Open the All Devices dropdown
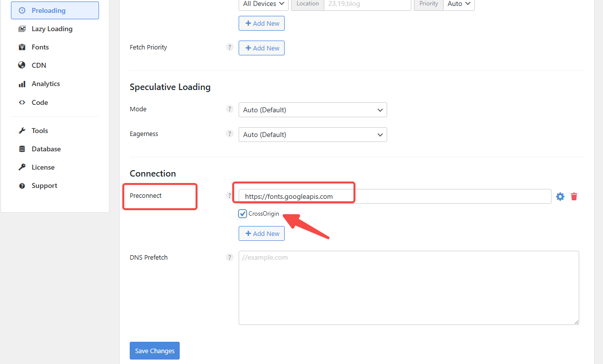The image size is (603, 364). 263,3
